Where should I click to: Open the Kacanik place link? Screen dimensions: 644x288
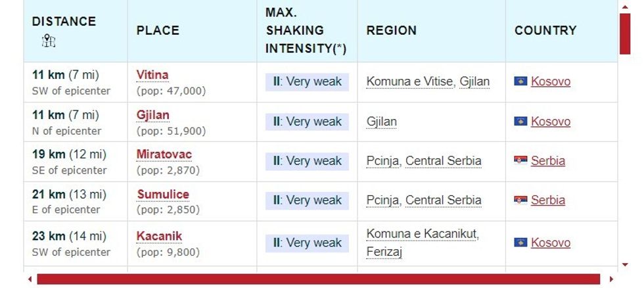pos(159,236)
